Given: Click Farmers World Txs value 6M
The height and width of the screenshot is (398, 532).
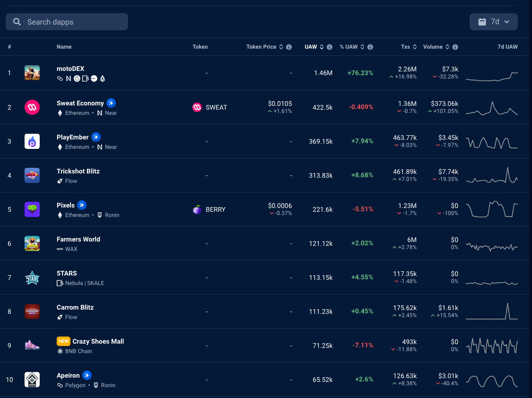Looking at the screenshot, I should point(412,240).
